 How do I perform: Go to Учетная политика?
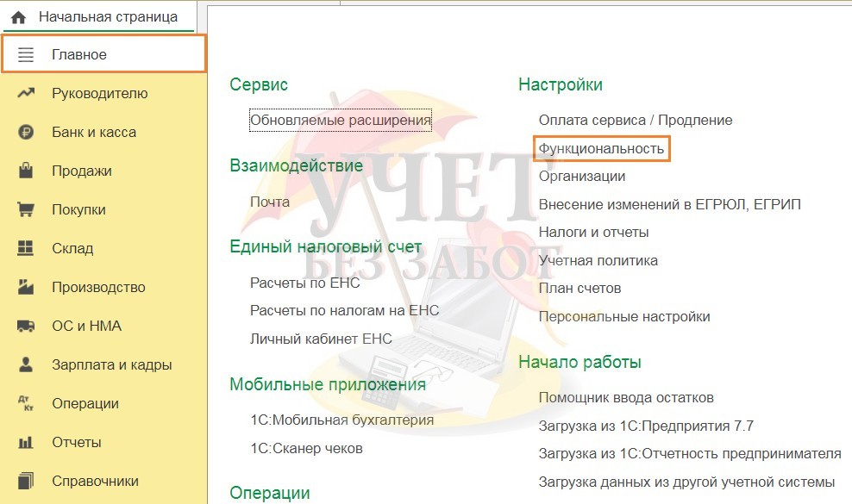coord(598,260)
